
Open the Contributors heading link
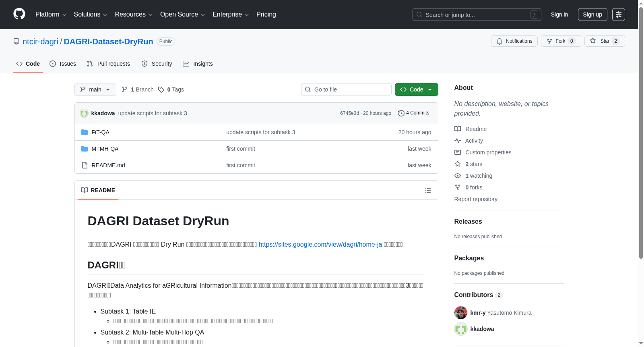point(479,295)
